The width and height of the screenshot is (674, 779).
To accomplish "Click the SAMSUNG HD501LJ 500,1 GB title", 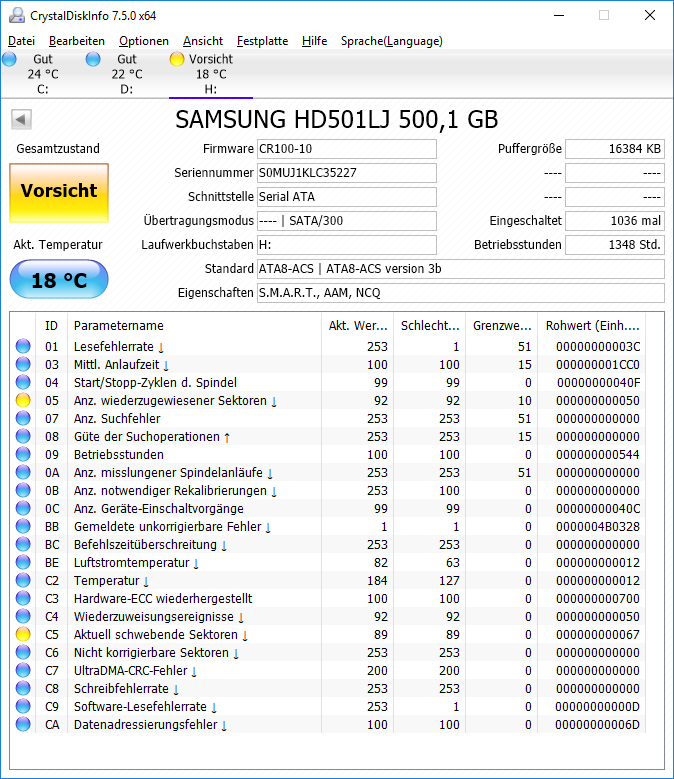I will pos(337,120).
